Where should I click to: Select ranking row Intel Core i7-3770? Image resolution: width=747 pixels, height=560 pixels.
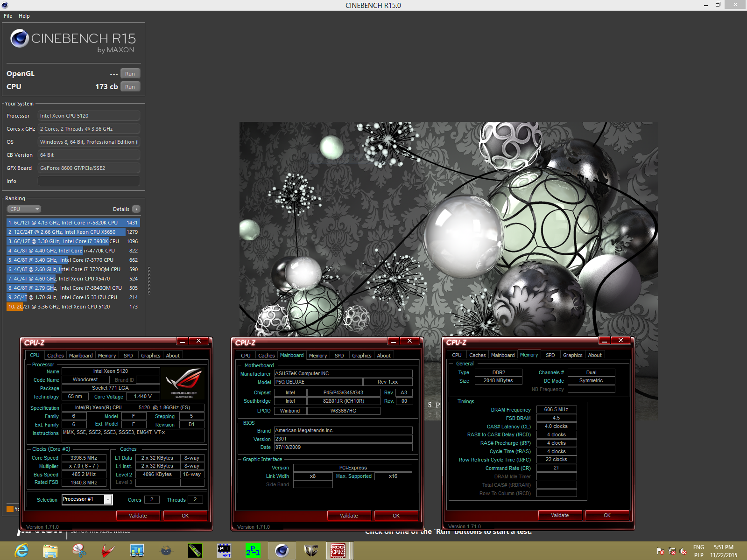tap(73, 260)
